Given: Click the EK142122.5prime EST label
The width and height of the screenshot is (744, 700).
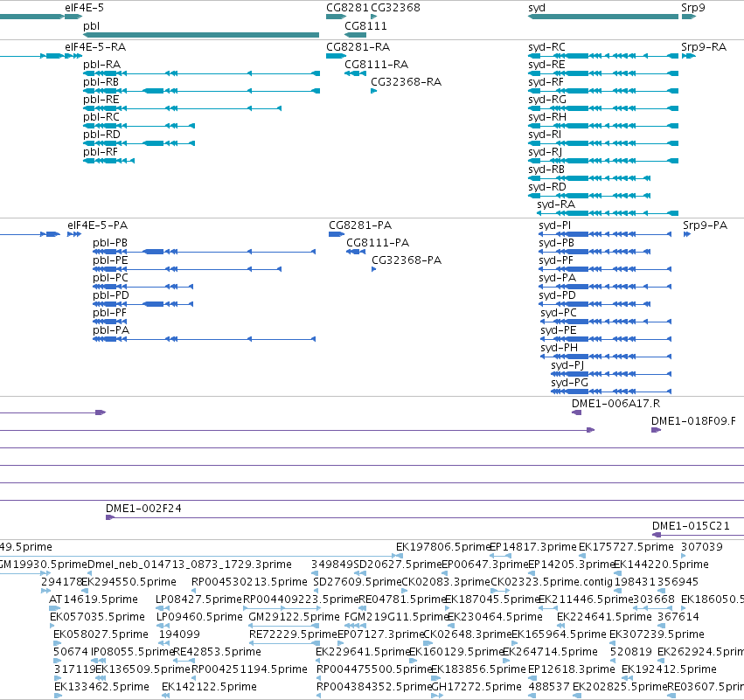Looking at the screenshot, I should (x=209, y=687).
